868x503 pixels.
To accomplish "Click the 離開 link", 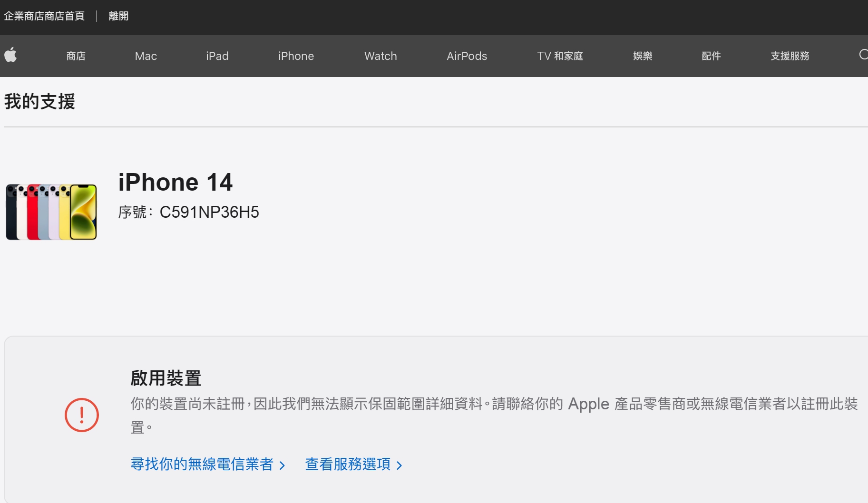I will point(118,16).
